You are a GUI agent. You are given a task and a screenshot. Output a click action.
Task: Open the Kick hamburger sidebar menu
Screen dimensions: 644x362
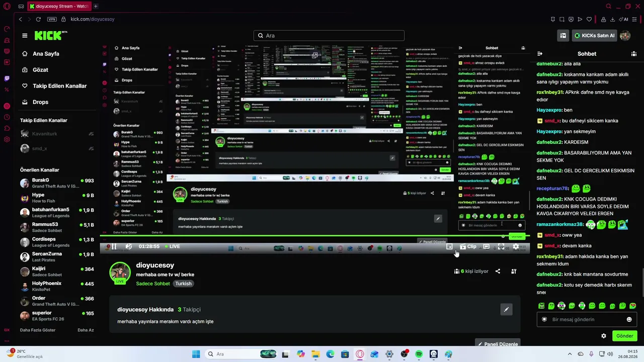pos(25,36)
